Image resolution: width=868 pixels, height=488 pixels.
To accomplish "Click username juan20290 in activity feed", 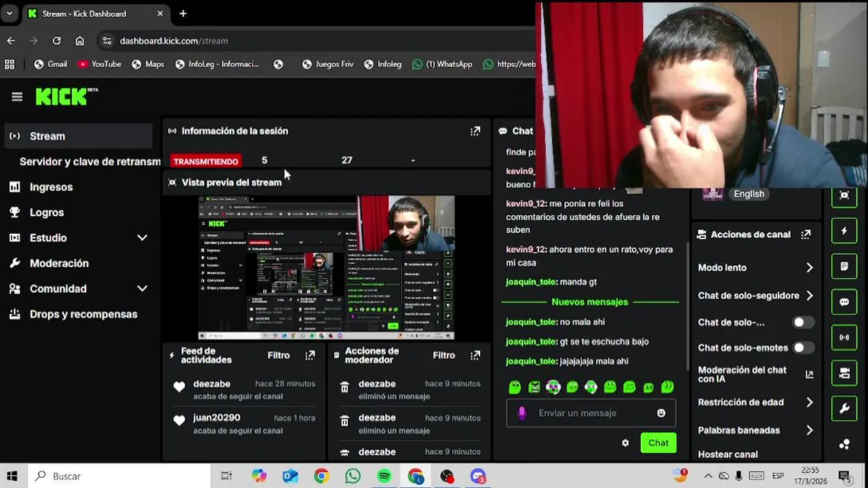I will 216,418.
